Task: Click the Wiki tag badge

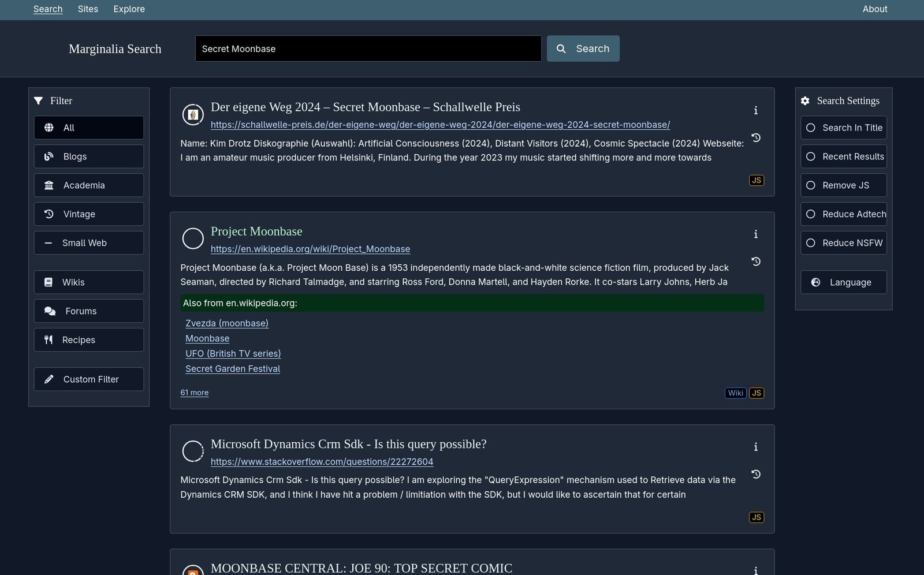Action: (x=735, y=393)
